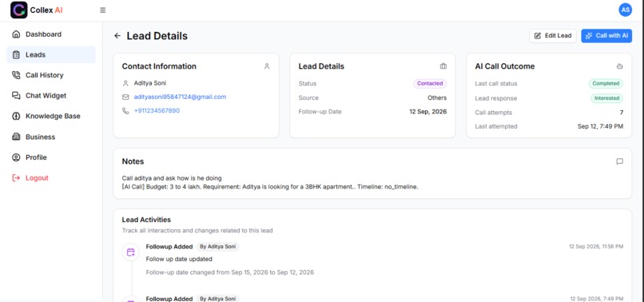Viewport: 644px width, 302px height.
Task: Click the +911234567890 phone link
Action: [157, 111]
